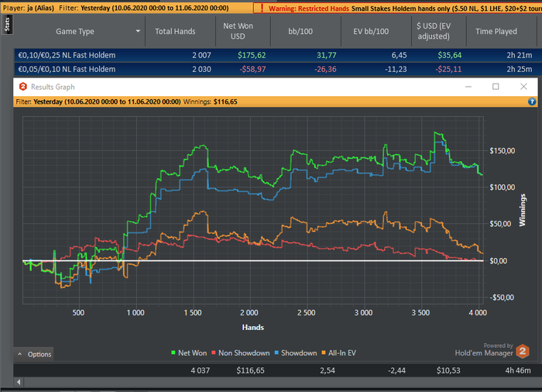Click the $116,65 total in summary row
Viewport: 542px width, 392px height.
click(x=250, y=370)
